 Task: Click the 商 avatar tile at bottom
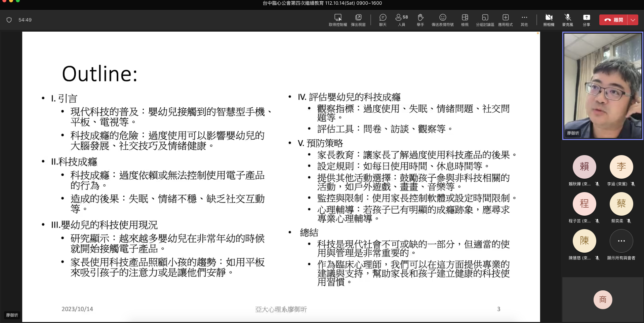point(603,299)
